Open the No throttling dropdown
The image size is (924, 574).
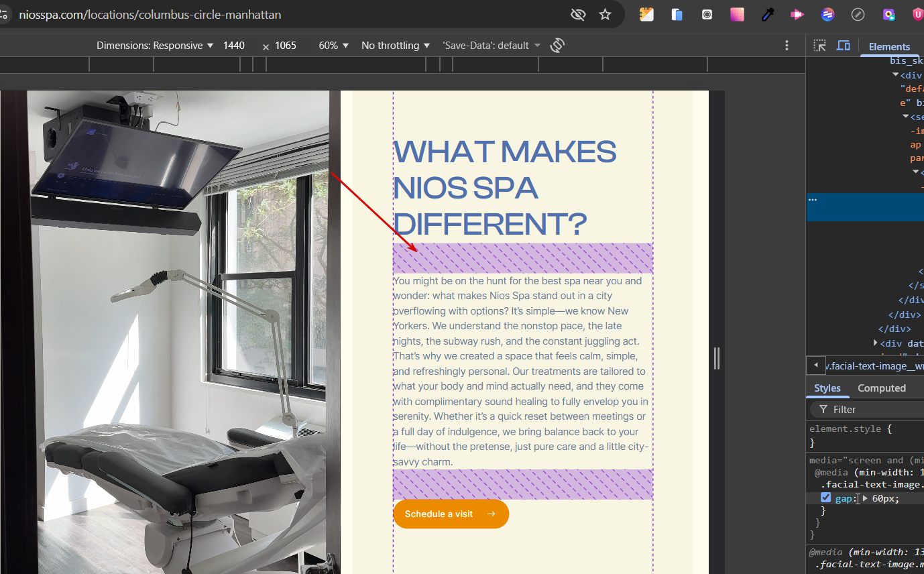[396, 46]
